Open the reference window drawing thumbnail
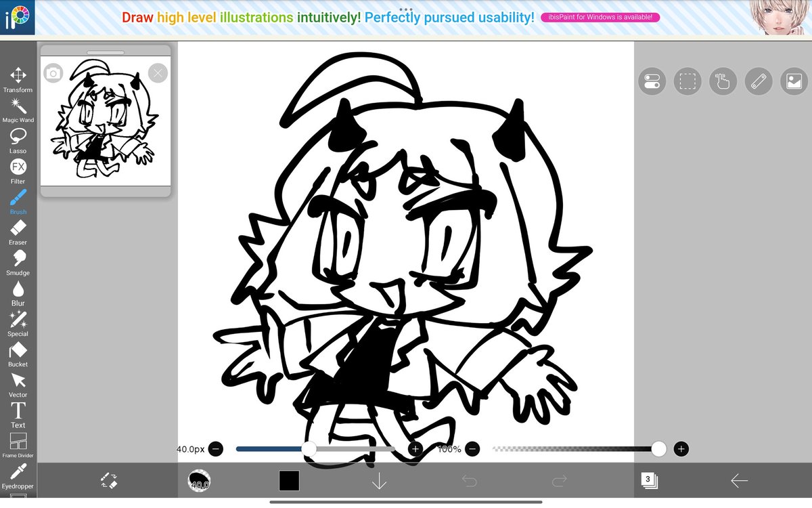The height and width of the screenshot is (508, 812). pos(106,122)
